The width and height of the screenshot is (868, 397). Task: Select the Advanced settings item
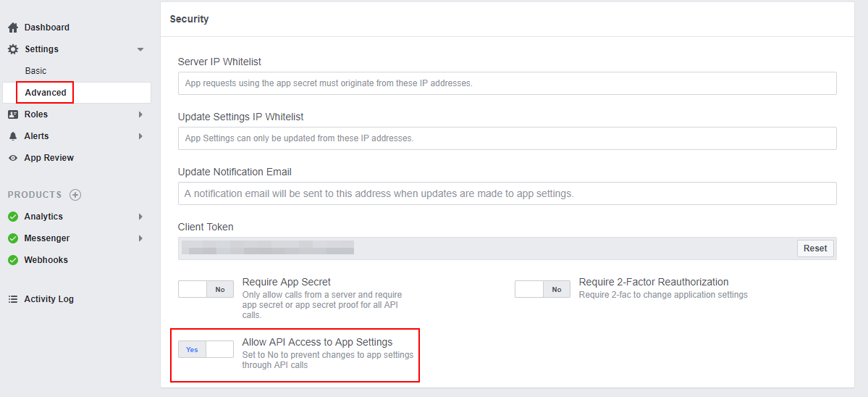[x=46, y=93]
